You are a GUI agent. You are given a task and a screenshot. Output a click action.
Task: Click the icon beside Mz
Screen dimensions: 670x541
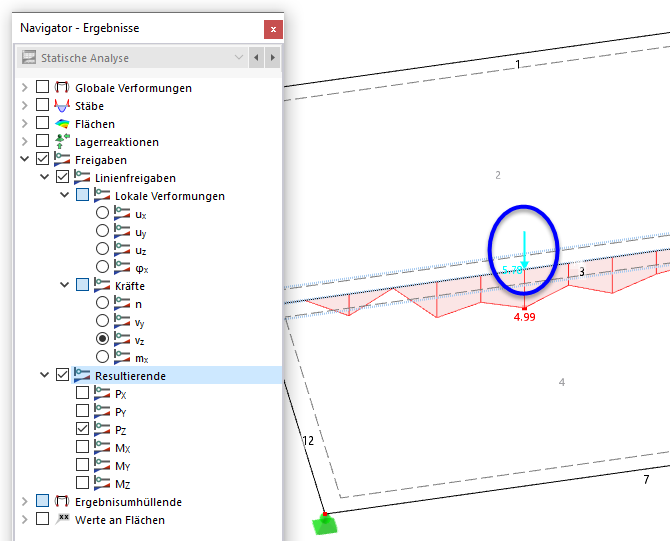102,483
